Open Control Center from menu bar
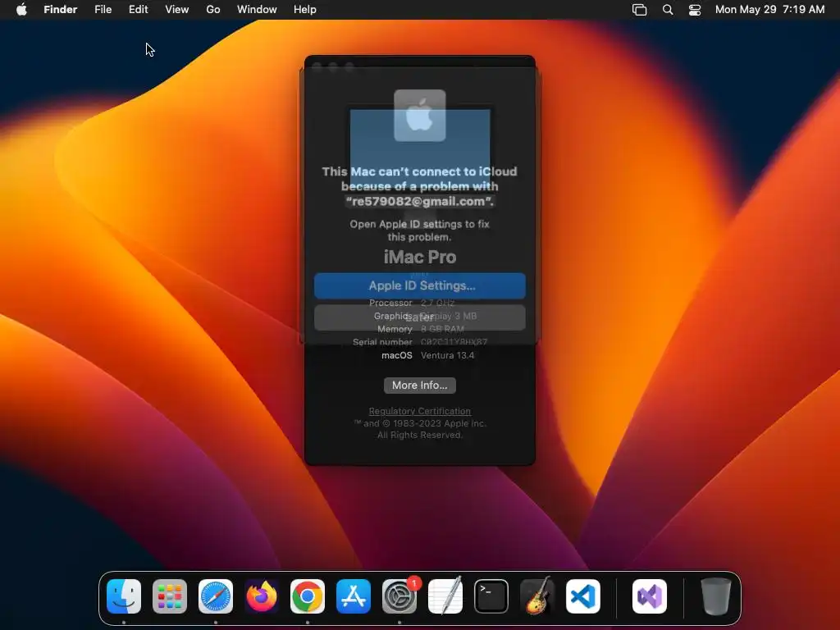 point(695,10)
